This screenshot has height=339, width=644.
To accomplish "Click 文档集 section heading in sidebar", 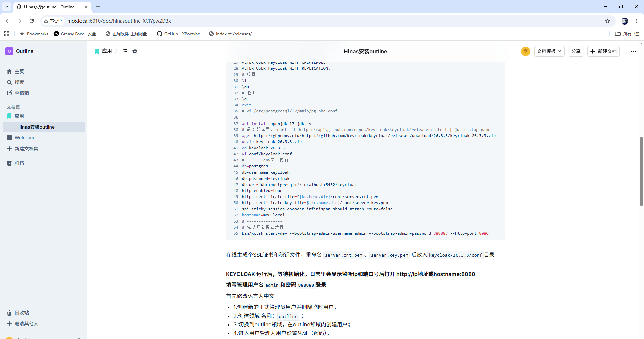I will click(13, 107).
